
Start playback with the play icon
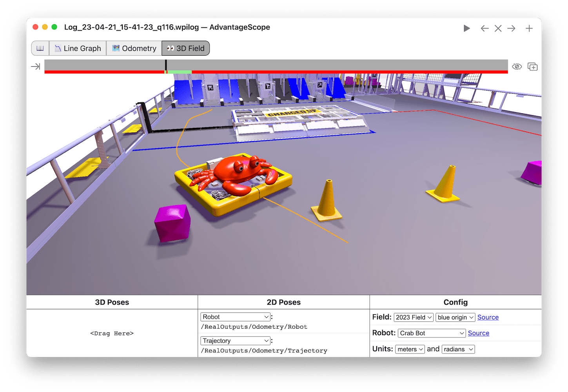pos(466,28)
